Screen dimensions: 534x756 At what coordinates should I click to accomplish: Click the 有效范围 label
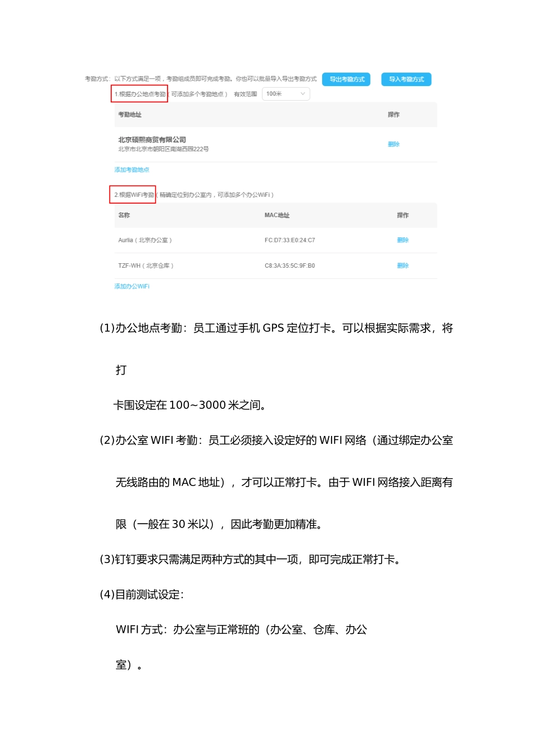245,94
